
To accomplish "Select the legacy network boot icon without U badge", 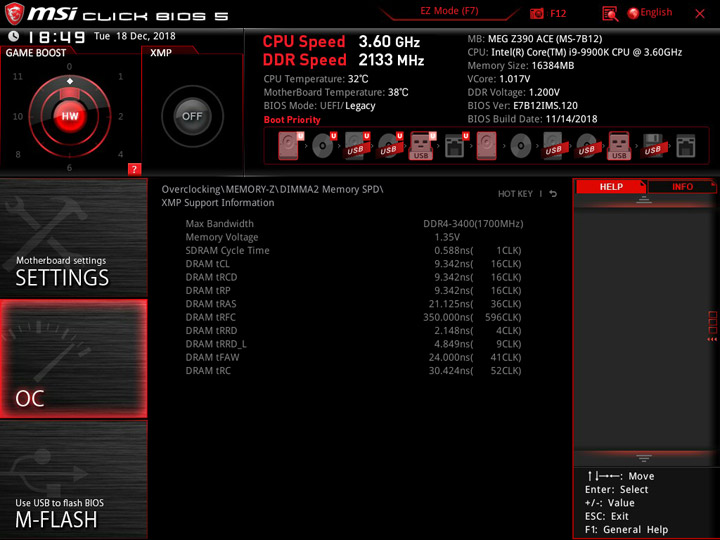I will tap(686, 146).
